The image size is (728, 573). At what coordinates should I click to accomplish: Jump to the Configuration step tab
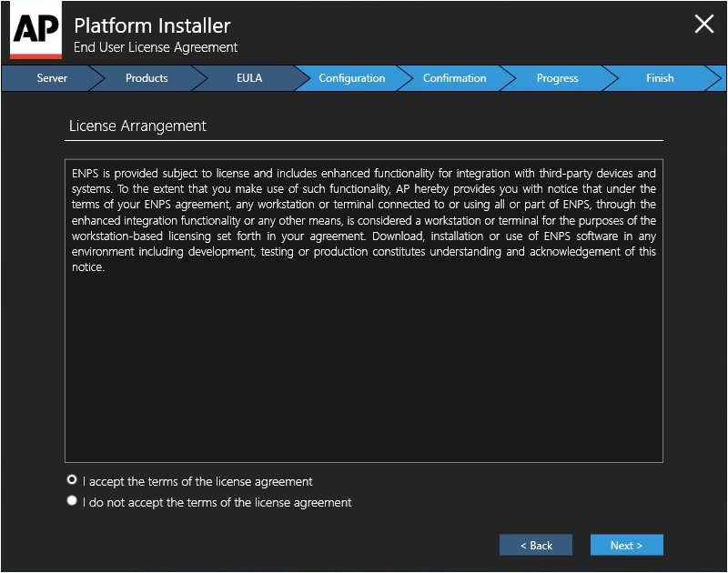(x=352, y=78)
